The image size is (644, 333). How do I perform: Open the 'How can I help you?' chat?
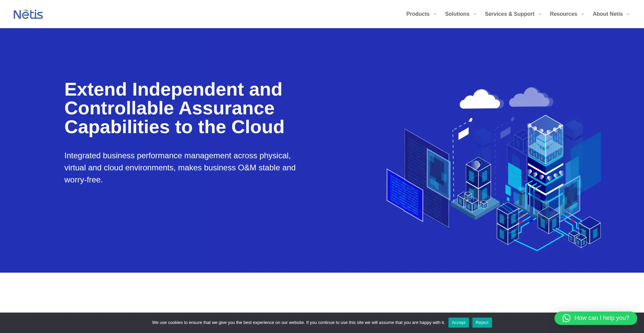pos(601,318)
